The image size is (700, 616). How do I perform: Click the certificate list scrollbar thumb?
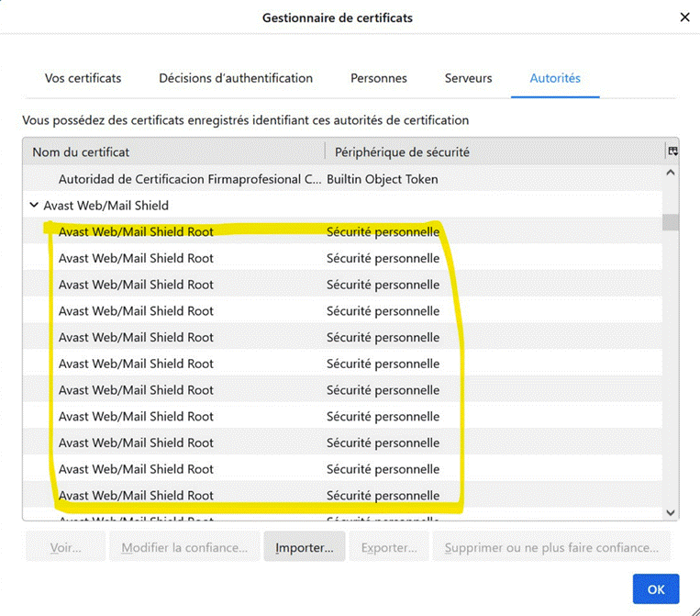click(670, 222)
